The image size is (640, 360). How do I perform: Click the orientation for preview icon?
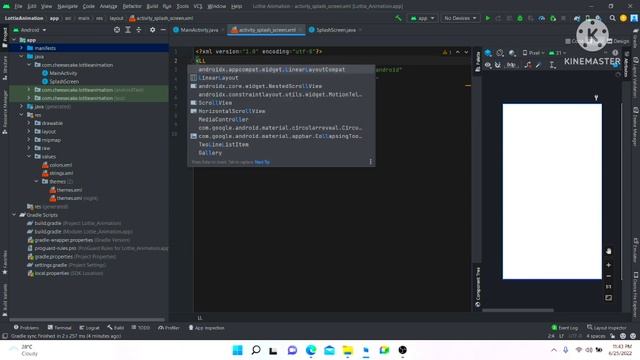click(x=500, y=53)
